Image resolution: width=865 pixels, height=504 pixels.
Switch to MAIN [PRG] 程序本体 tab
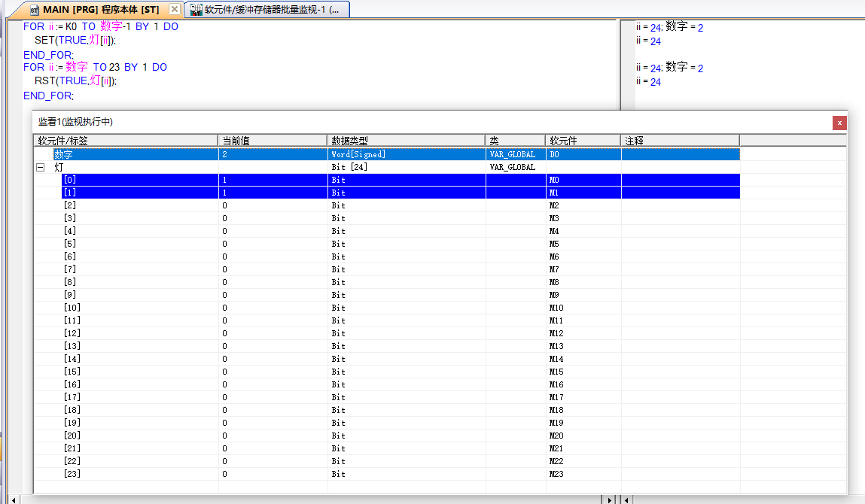[100, 10]
